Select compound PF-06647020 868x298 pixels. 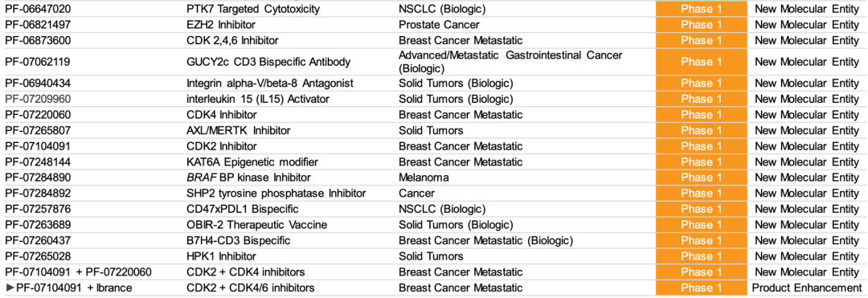point(38,9)
